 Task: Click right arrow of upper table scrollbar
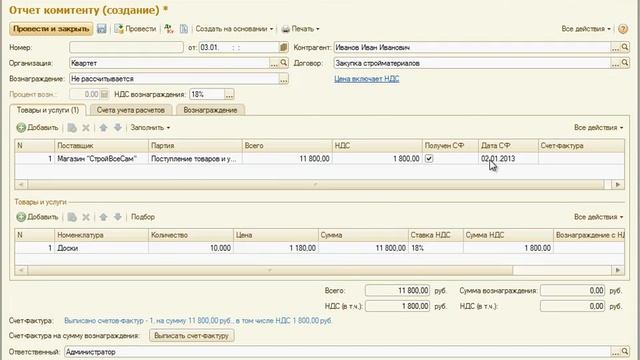pyautogui.click(x=618, y=185)
